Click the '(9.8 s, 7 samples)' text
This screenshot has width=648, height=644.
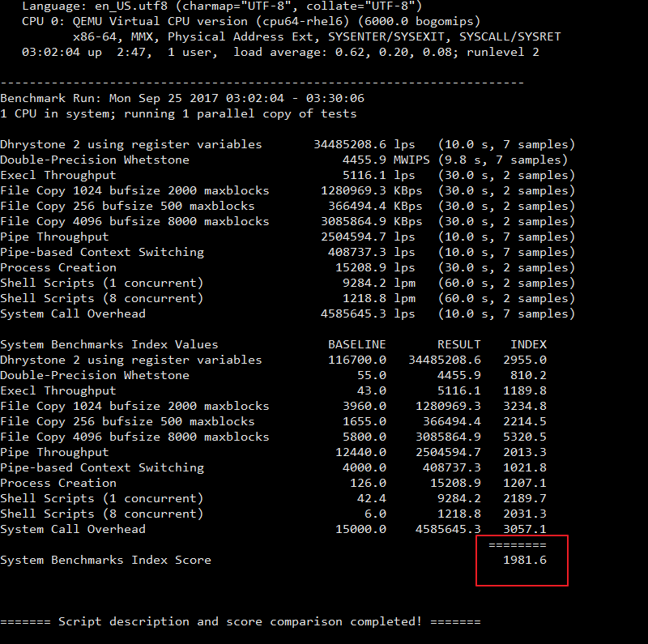(503, 160)
